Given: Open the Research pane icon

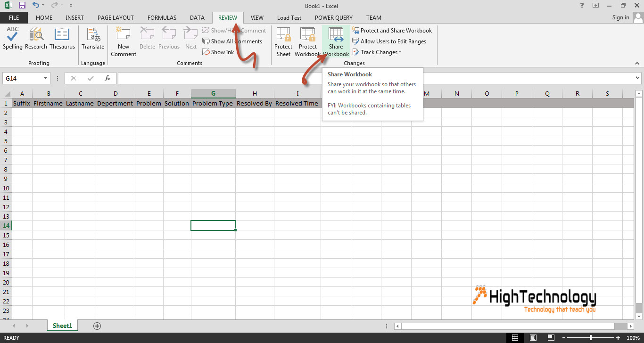Looking at the screenshot, I should [36, 38].
